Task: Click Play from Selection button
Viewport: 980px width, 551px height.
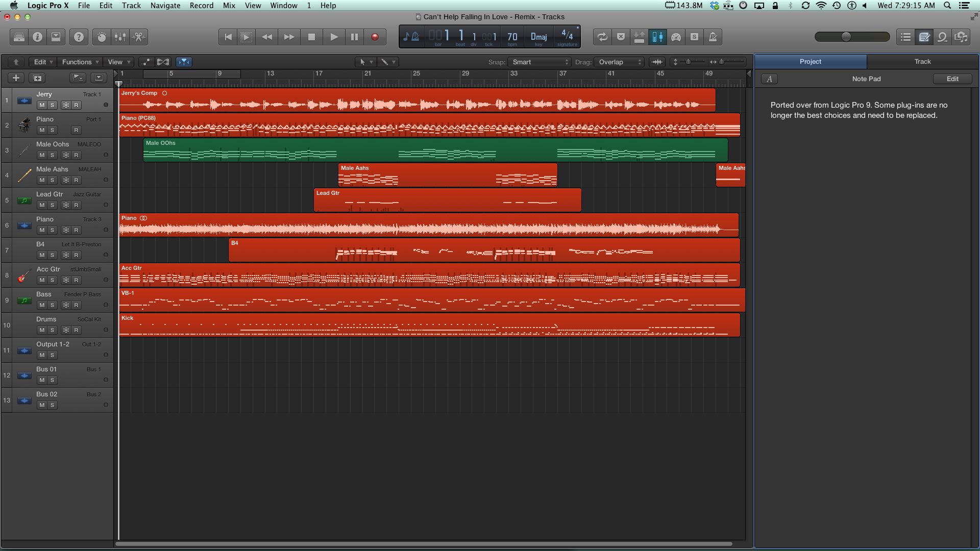Action: tap(246, 37)
